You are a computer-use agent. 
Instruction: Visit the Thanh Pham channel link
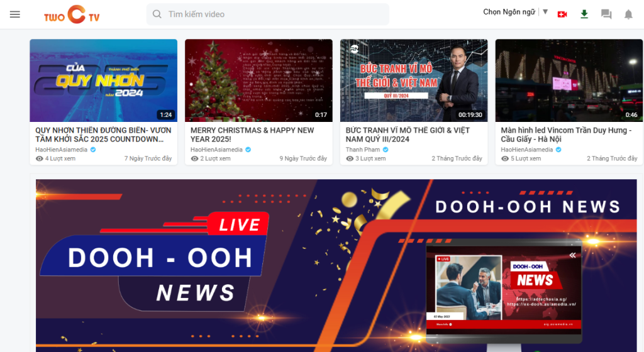click(x=363, y=150)
